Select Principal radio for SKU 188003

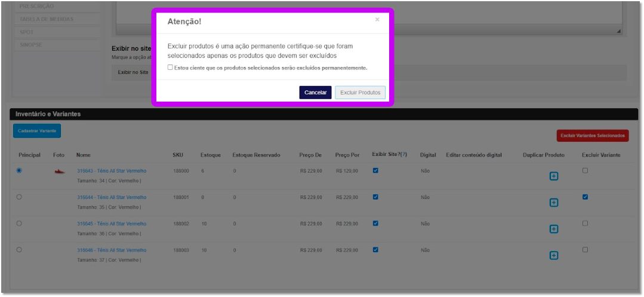(x=19, y=250)
